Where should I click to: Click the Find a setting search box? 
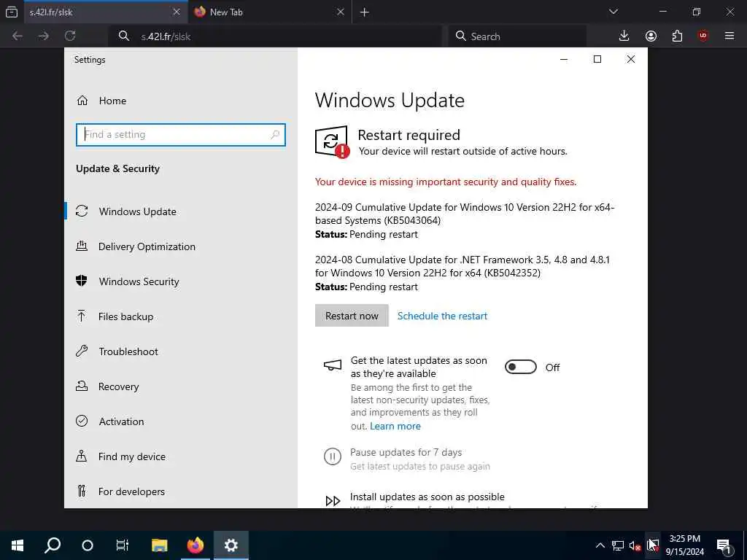tap(181, 135)
